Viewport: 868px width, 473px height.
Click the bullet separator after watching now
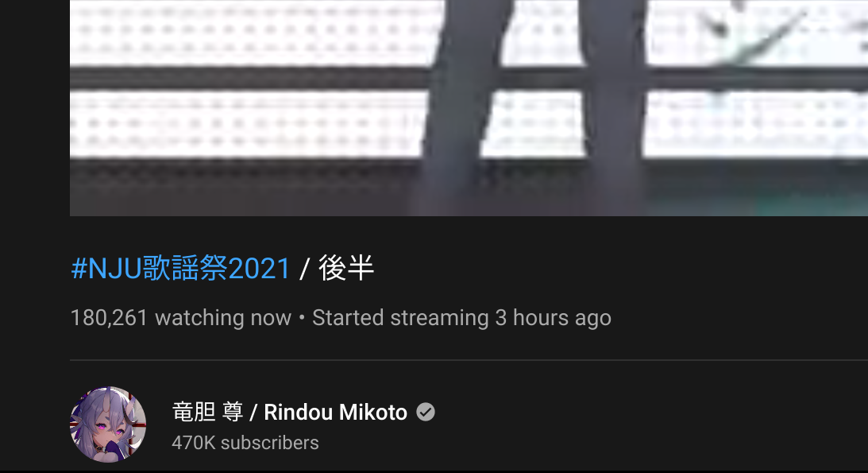(302, 318)
